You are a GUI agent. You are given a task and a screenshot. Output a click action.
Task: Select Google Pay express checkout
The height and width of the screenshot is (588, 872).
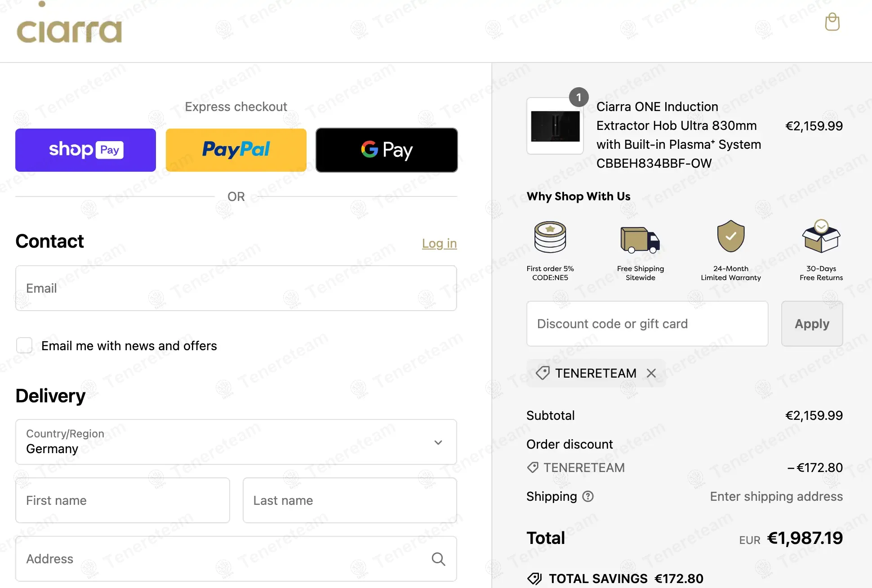pyautogui.click(x=387, y=150)
